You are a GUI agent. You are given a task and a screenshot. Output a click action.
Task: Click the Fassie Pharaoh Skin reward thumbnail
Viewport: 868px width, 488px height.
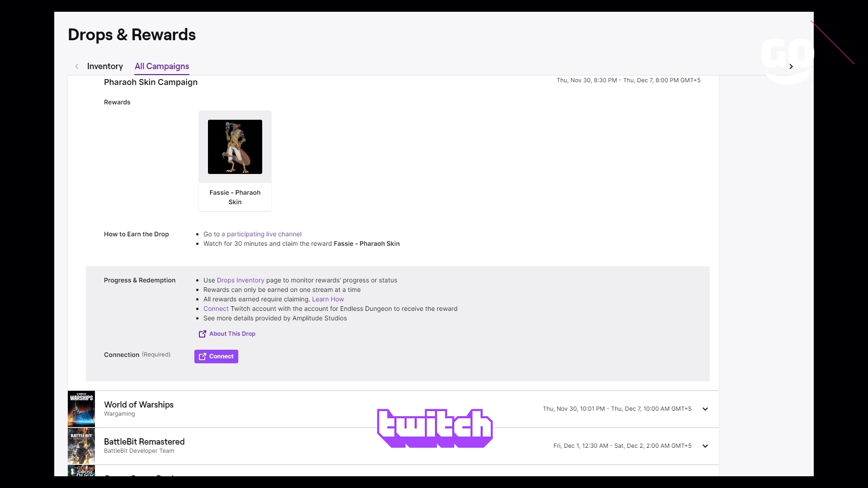point(235,146)
